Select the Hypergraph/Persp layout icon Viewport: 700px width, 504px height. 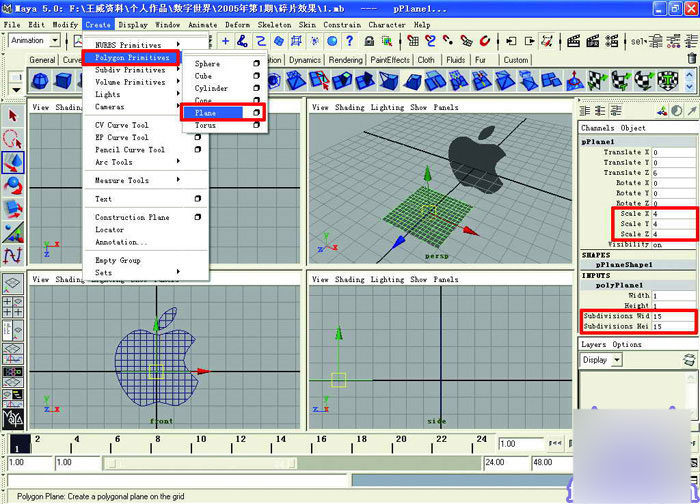point(13,377)
